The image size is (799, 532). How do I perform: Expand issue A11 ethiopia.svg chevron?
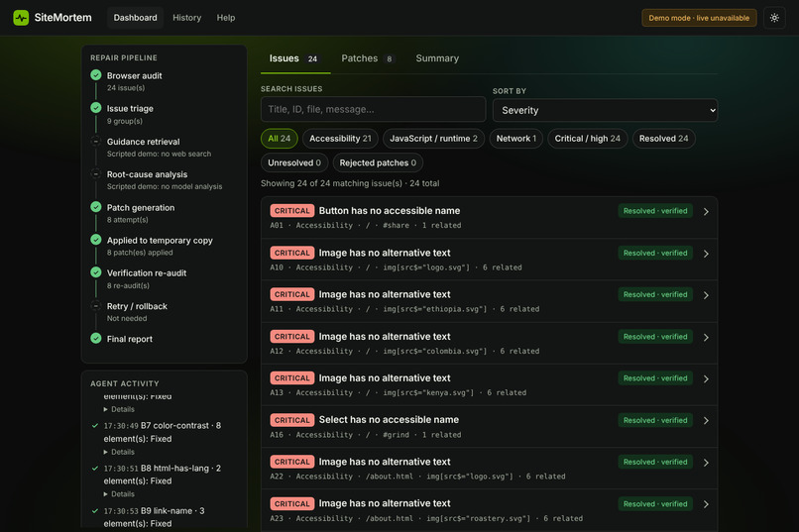point(706,295)
